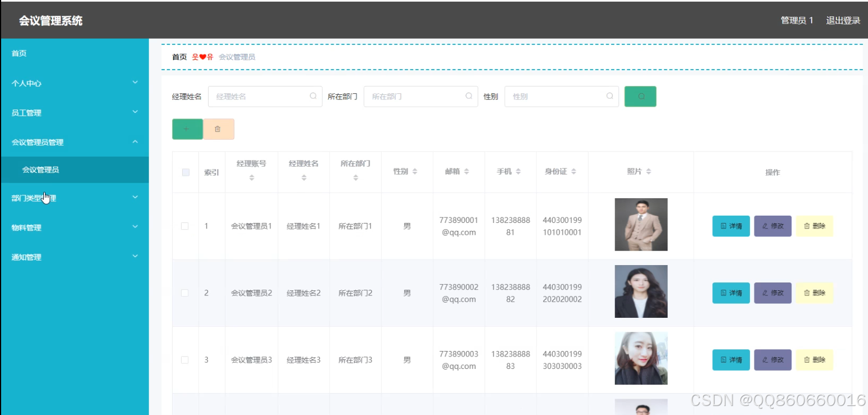Click the edit pencil icon on 会议管理员2 row
This screenshot has height=415, width=868.
(765, 293)
